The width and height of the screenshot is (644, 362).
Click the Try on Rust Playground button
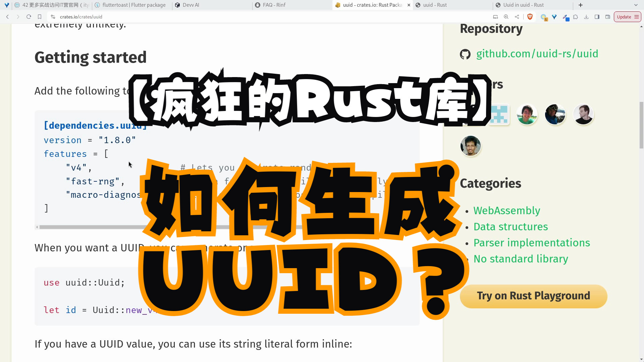coord(533,296)
